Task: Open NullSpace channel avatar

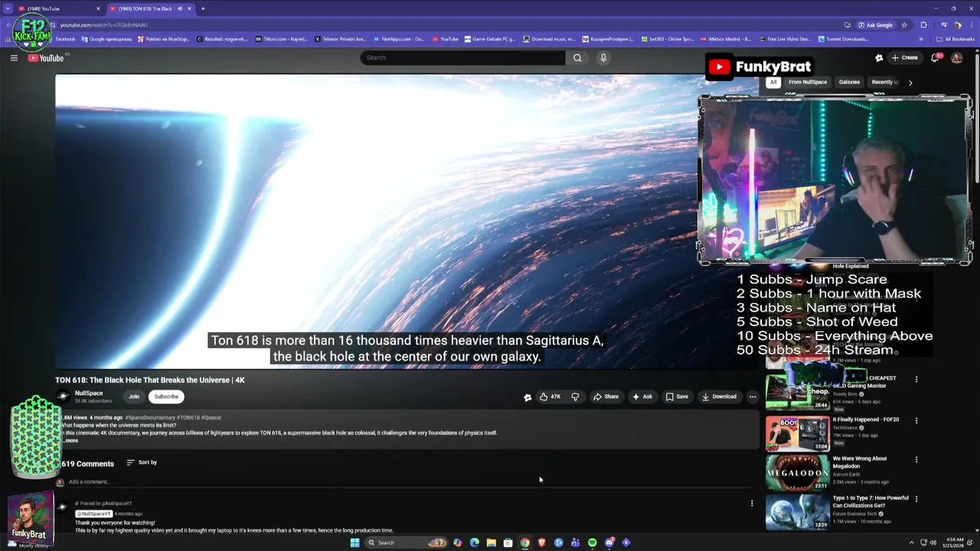Action: (x=63, y=396)
